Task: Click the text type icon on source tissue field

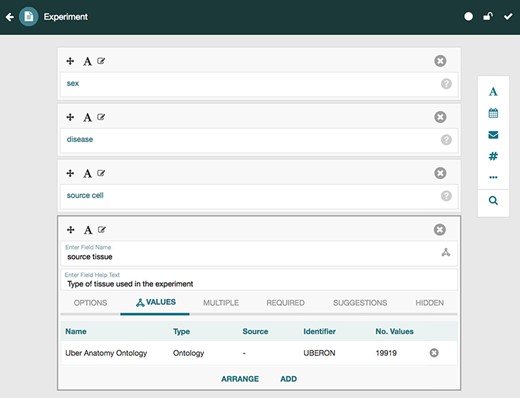Action: pos(88,230)
